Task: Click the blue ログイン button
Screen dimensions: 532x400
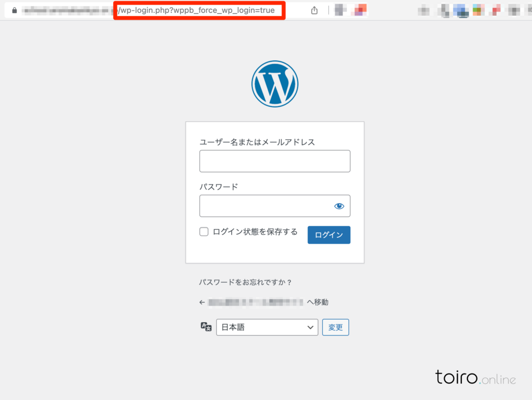Action: (x=329, y=235)
